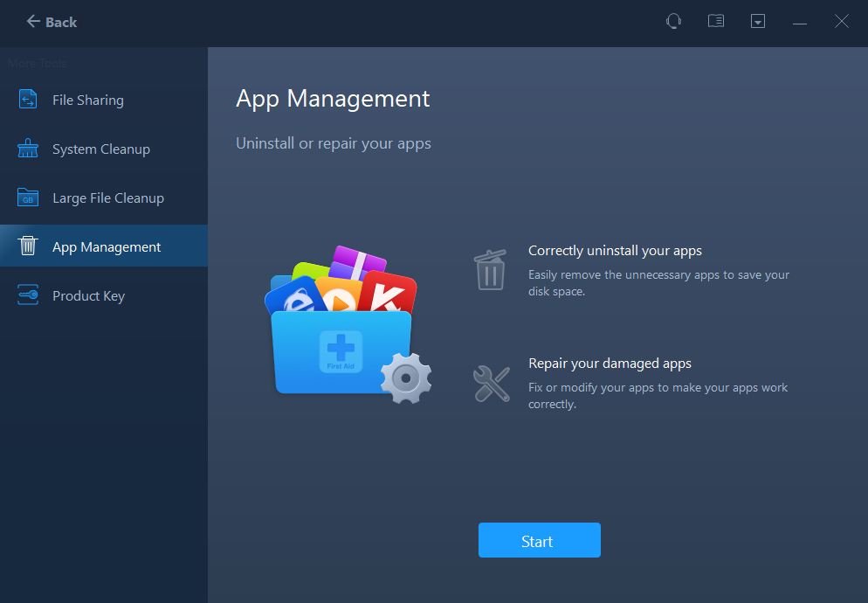Click the App Management trash icon
Image resolution: width=868 pixels, height=603 pixels.
(x=28, y=246)
